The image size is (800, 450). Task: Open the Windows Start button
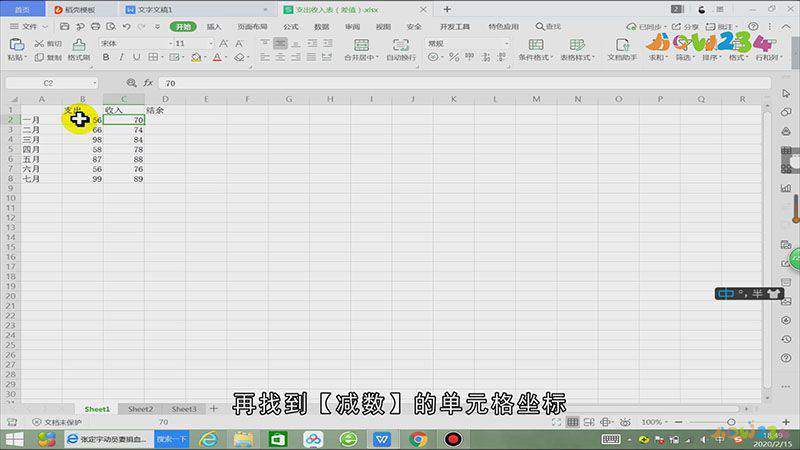[14, 439]
